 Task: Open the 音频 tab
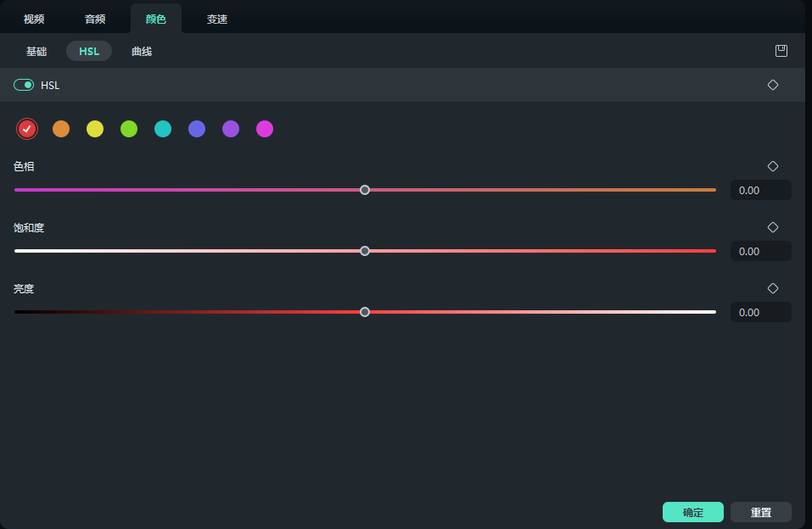(x=95, y=19)
